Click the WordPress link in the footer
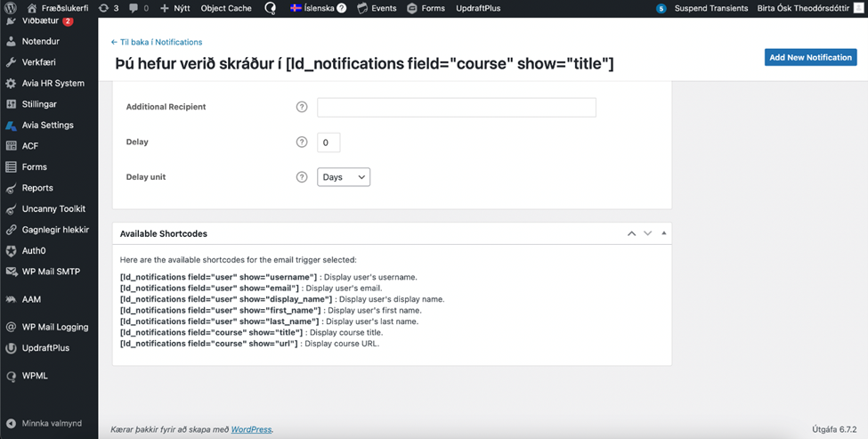Screen dimensions: 868x439 pos(251,429)
